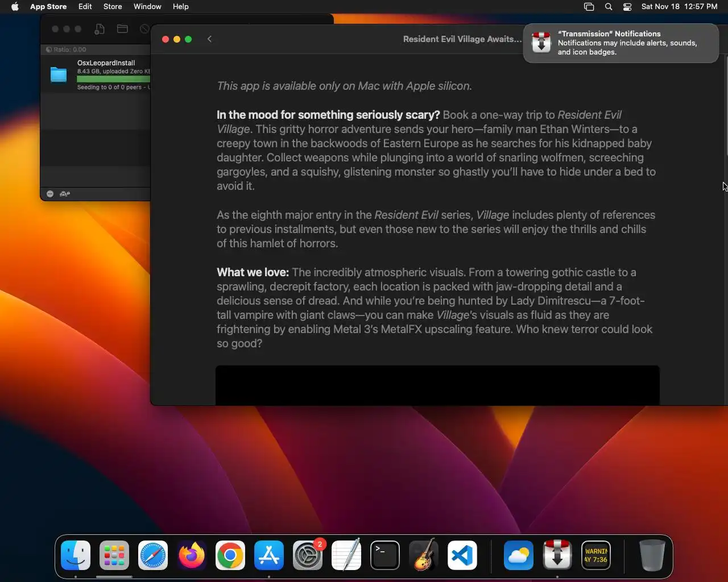Open App Store from the Dock
Viewport: 728px width, 582px height.
(x=269, y=555)
